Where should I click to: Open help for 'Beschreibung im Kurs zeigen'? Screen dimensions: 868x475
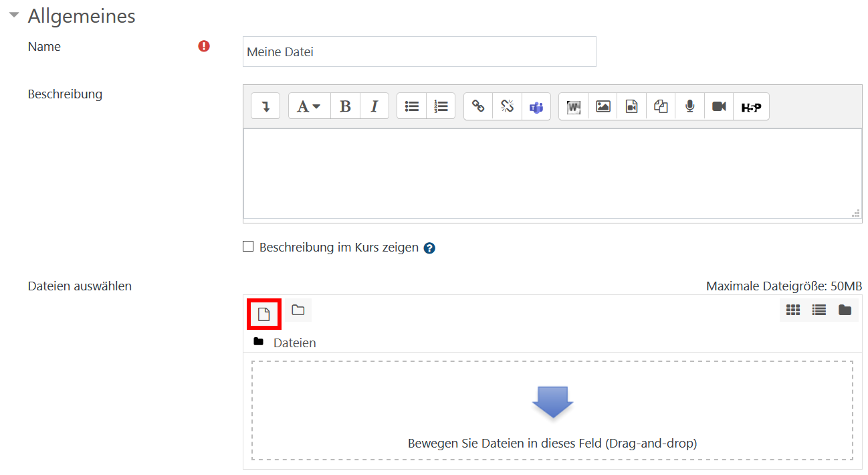pyautogui.click(x=430, y=248)
